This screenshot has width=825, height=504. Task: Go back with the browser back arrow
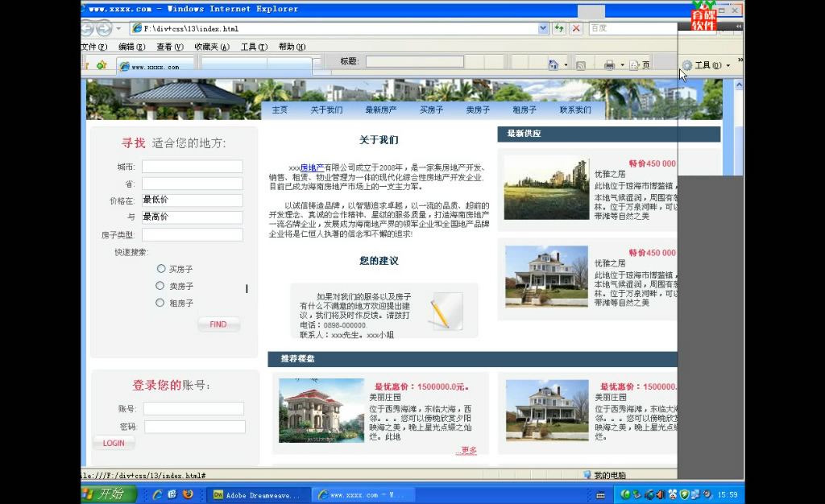[x=86, y=28]
